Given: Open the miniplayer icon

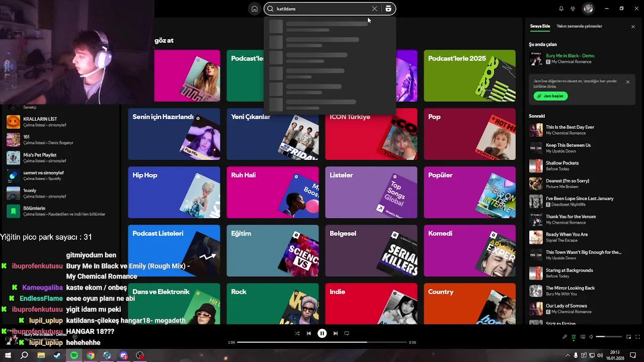Looking at the screenshot, I should click(629, 337).
